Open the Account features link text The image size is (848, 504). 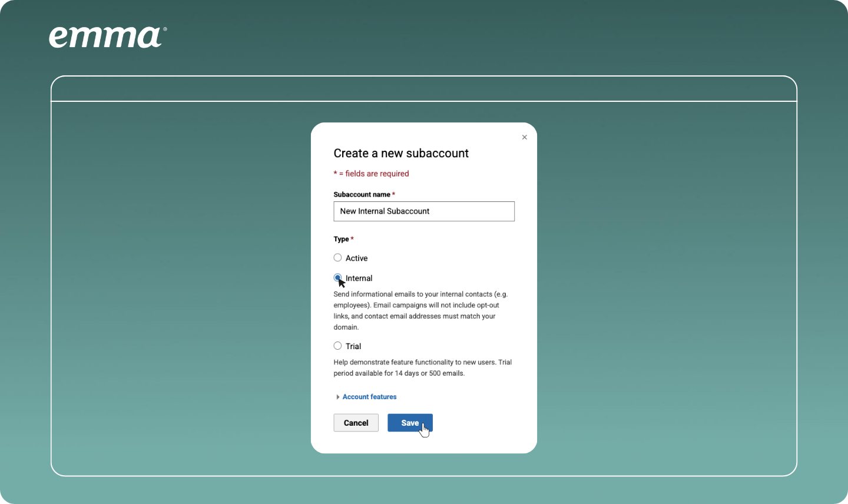(369, 397)
